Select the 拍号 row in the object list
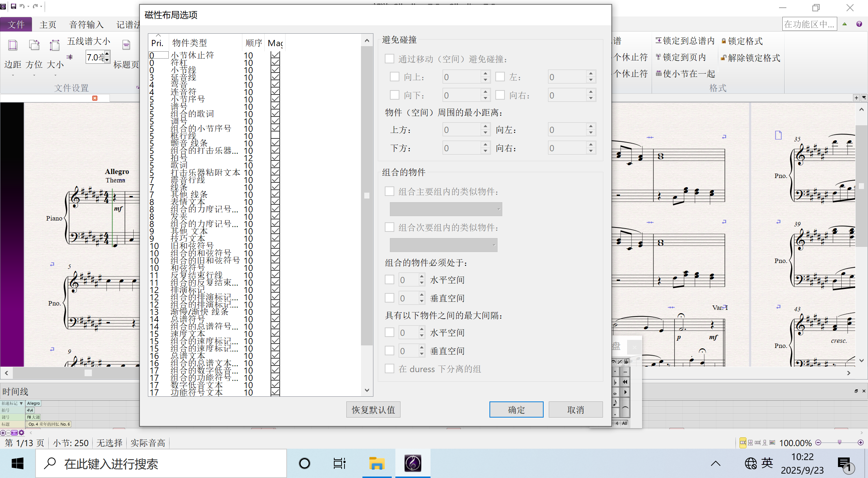The width and height of the screenshot is (868, 478). pos(179,158)
